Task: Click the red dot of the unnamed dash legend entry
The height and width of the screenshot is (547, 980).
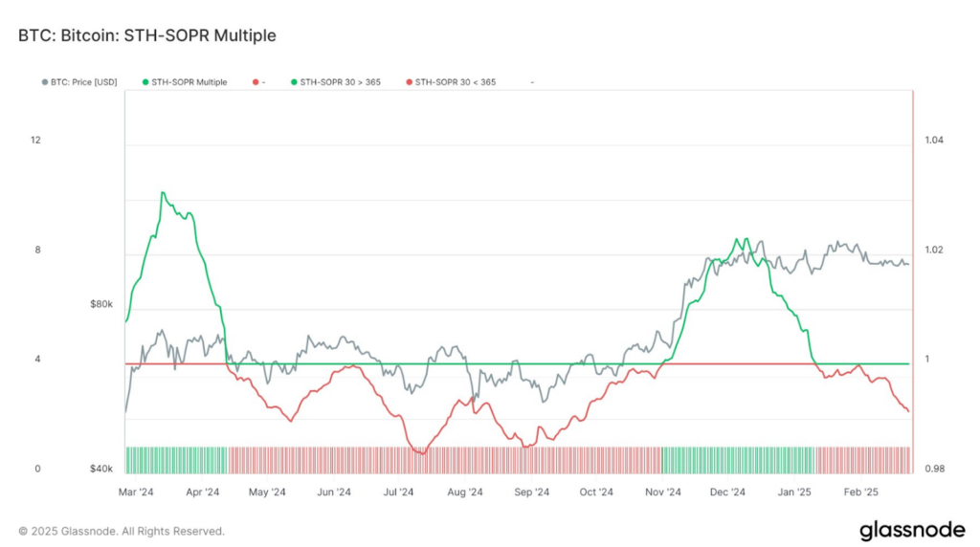Action: point(256,82)
